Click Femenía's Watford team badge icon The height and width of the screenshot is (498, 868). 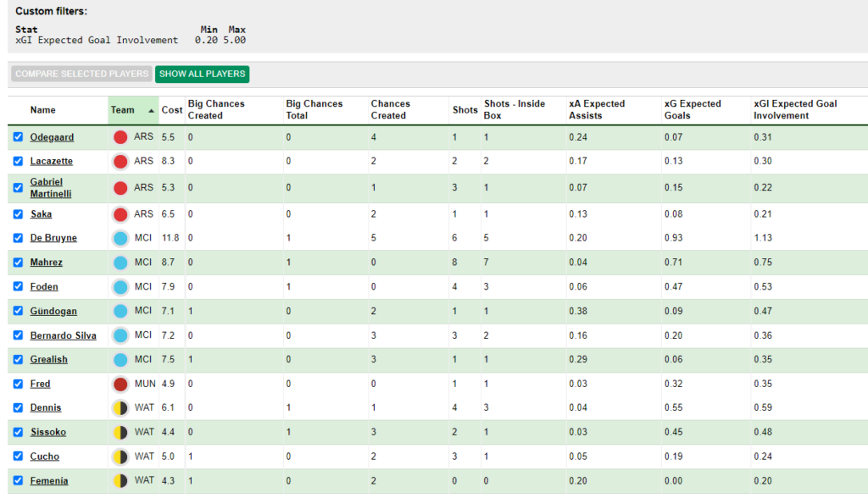click(120, 481)
